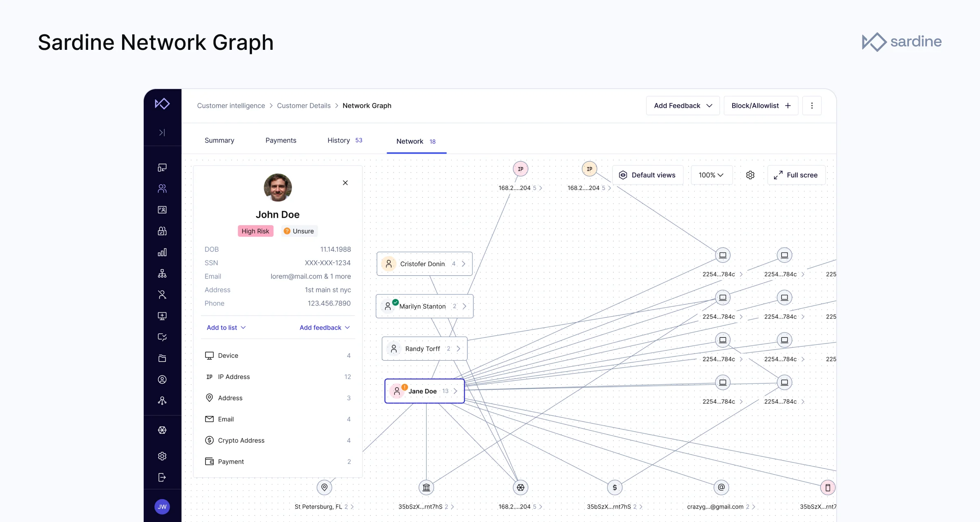Viewport: 980px width, 522px height.
Task: Select the ID verification icon in the sidebar
Action: click(162, 210)
